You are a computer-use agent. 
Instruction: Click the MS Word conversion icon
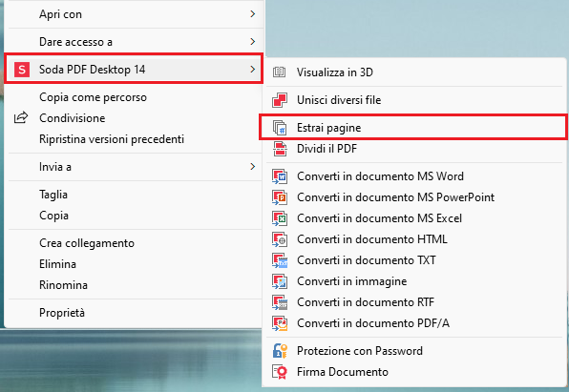point(280,176)
